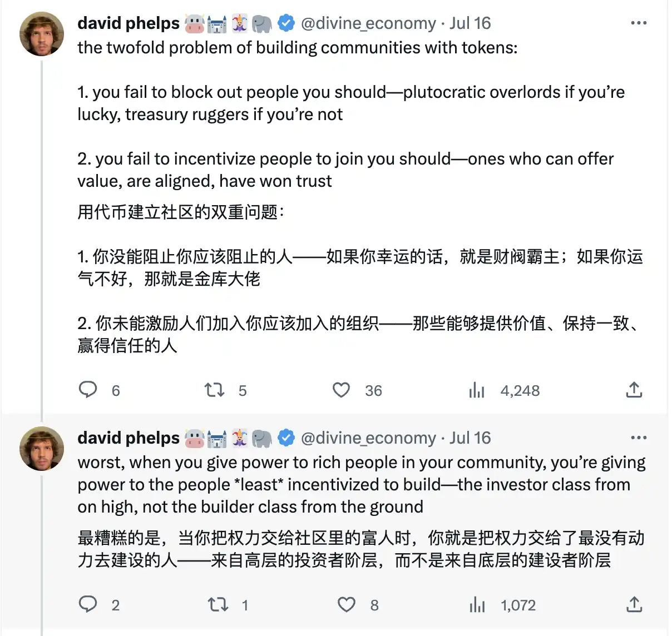
Task: Share the second tweet
Action: 634,604
